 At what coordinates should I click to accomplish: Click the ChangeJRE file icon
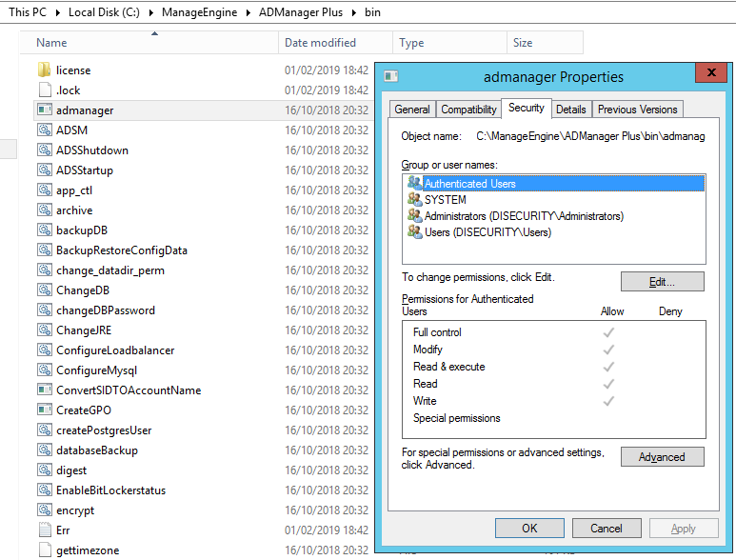click(x=45, y=330)
